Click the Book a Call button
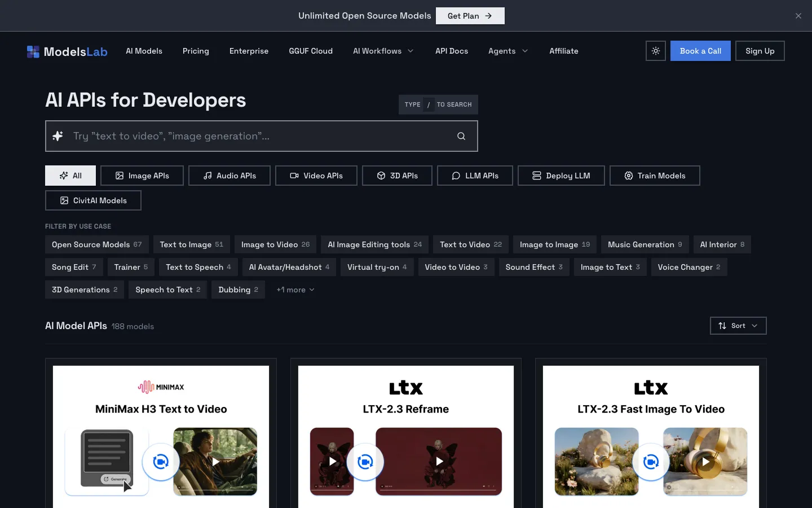This screenshot has height=508, width=812. click(700, 51)
